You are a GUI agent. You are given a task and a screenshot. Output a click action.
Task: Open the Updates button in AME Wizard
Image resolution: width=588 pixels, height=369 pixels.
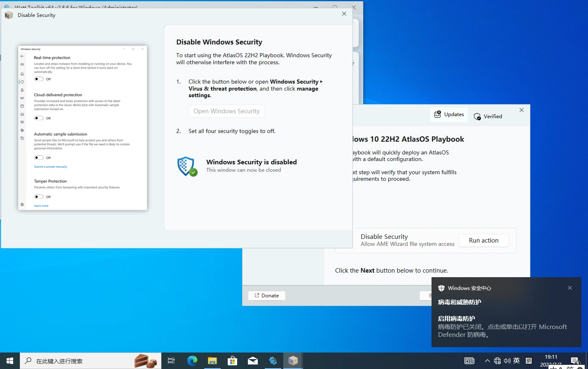[x=449, y=114]
